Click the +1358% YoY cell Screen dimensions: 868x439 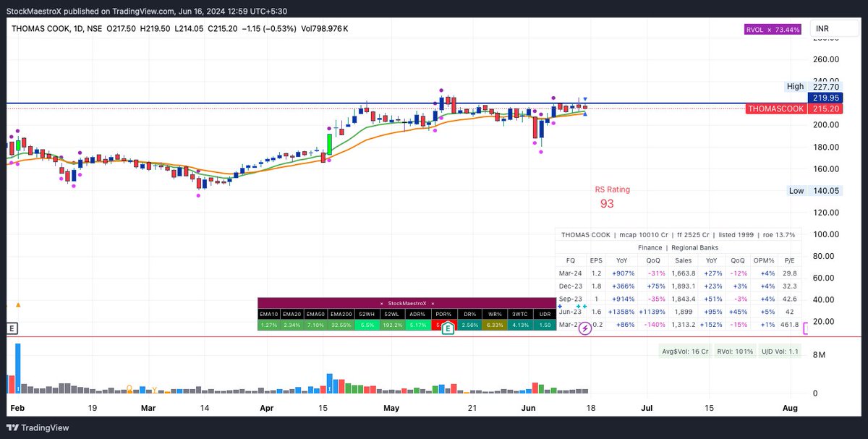623,312
